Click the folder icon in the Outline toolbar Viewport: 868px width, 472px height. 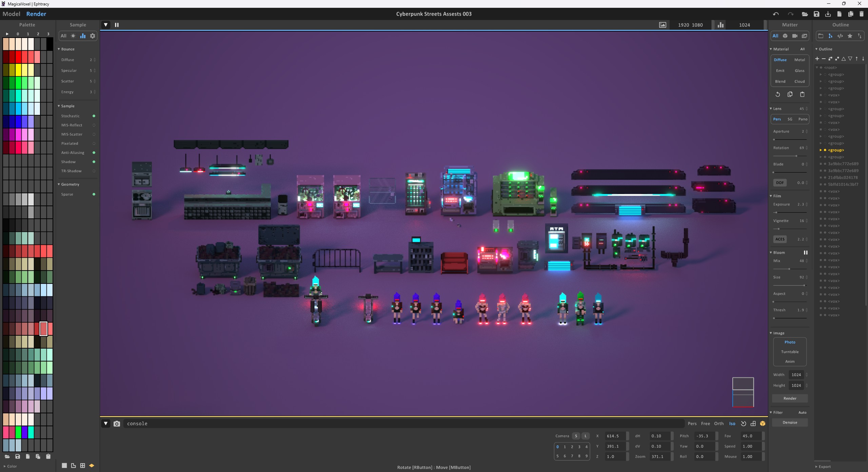tap(821, 36)
